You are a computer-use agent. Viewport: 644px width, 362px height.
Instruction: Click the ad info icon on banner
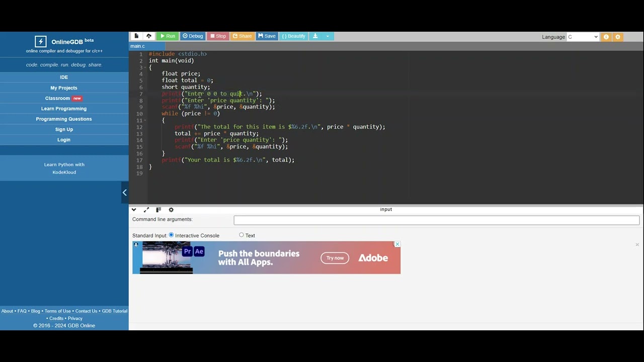click(x=136, y=245)
